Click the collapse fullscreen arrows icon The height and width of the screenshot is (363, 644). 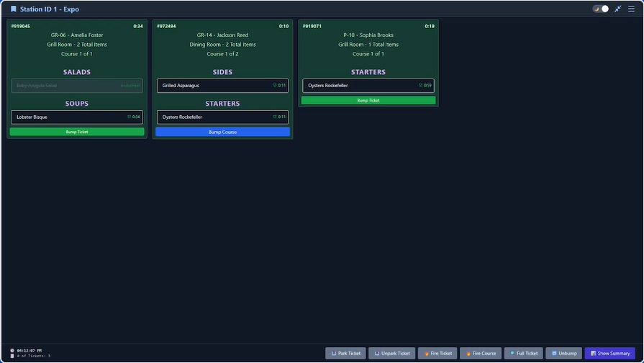click(x=617, y=9)
